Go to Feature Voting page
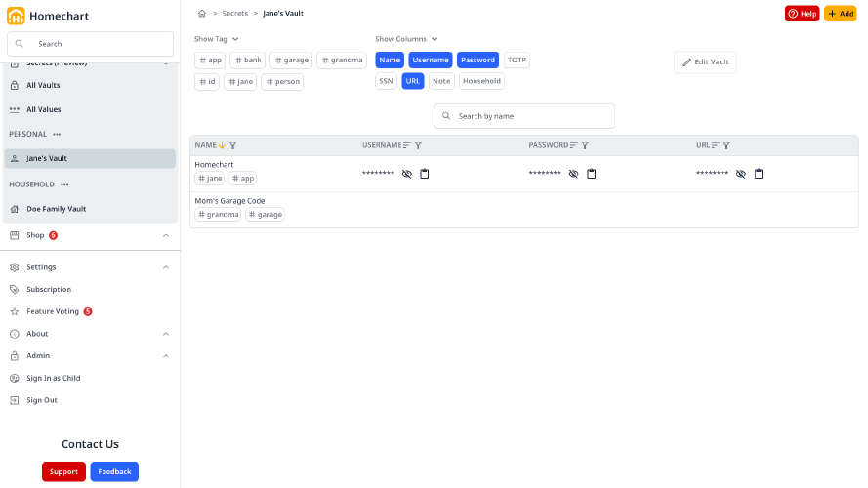This screenshot has height=488, width=868. pos(53,311)
